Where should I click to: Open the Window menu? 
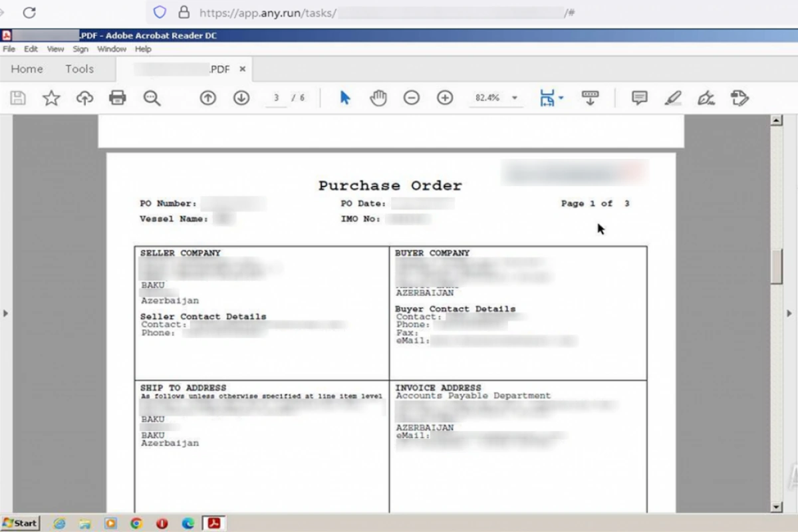point(111,49)
